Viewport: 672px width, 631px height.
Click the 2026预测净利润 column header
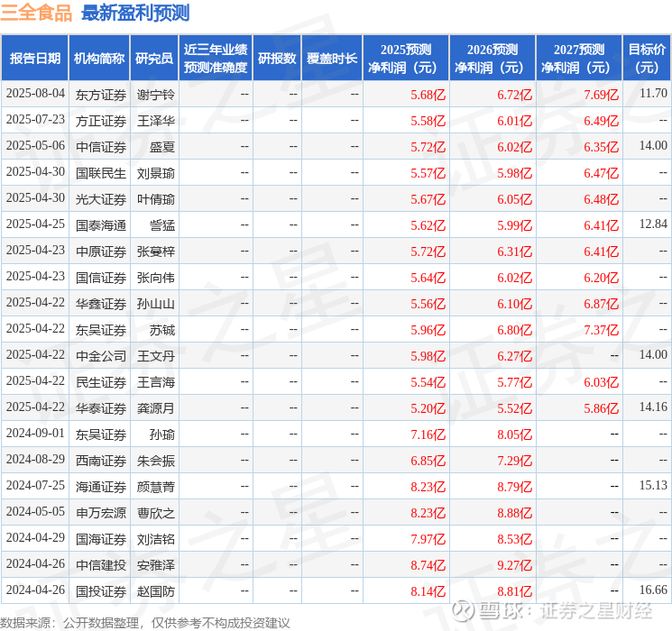[492, 59]
